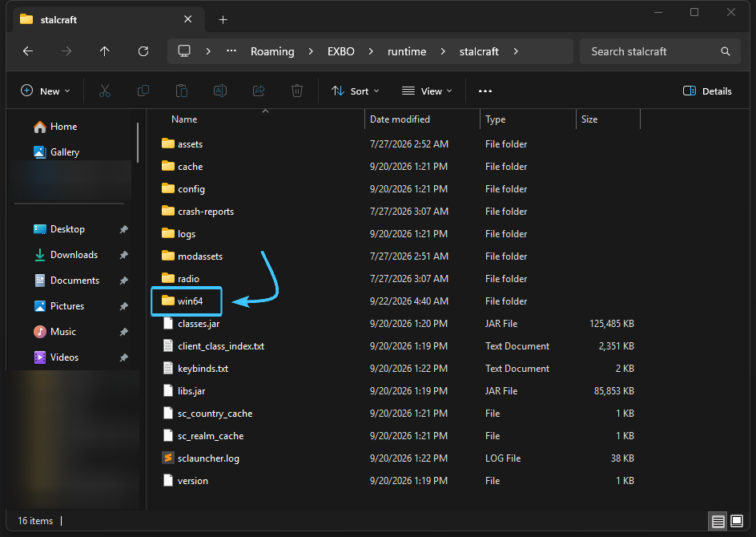Go up one level with up arrow

pos(105,51)
